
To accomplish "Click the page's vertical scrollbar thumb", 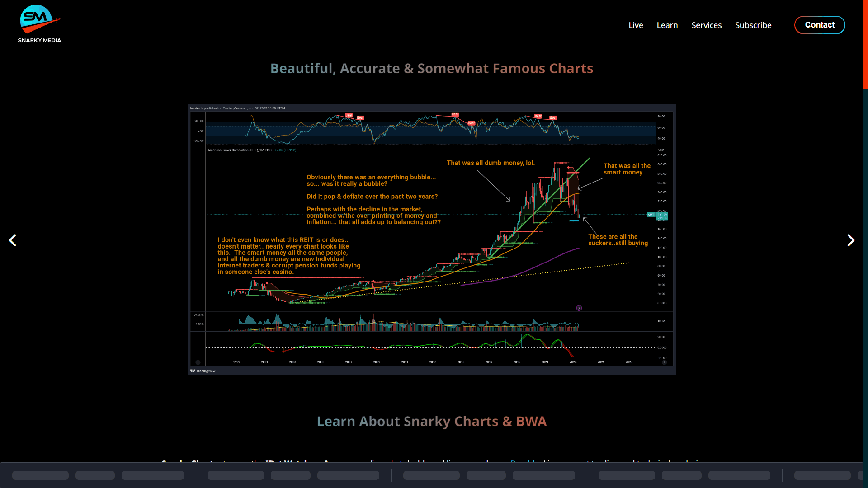I will [x=865, y=44].
